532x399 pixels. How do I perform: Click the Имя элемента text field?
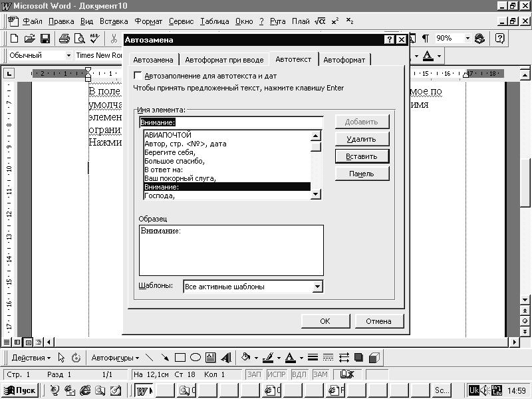(231, 122)
